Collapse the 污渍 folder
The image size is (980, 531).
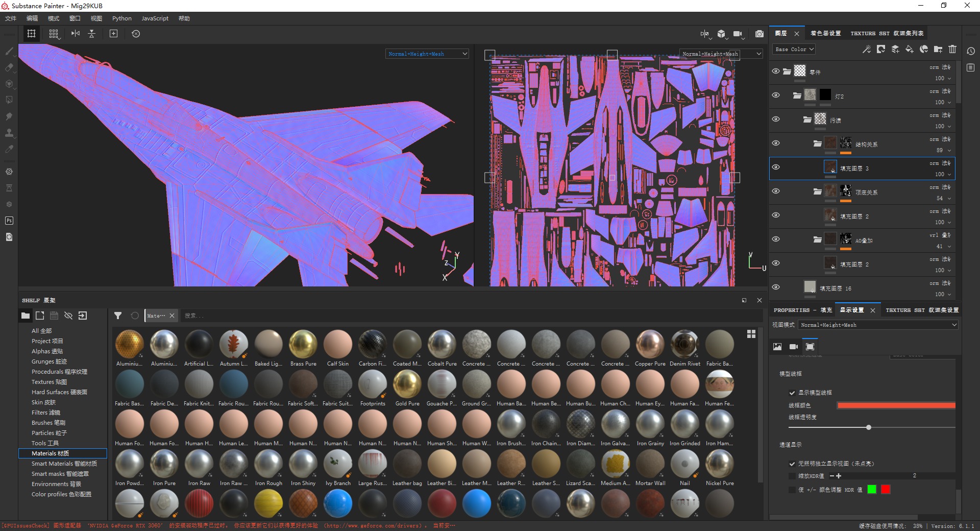click(x=807, y=119)
